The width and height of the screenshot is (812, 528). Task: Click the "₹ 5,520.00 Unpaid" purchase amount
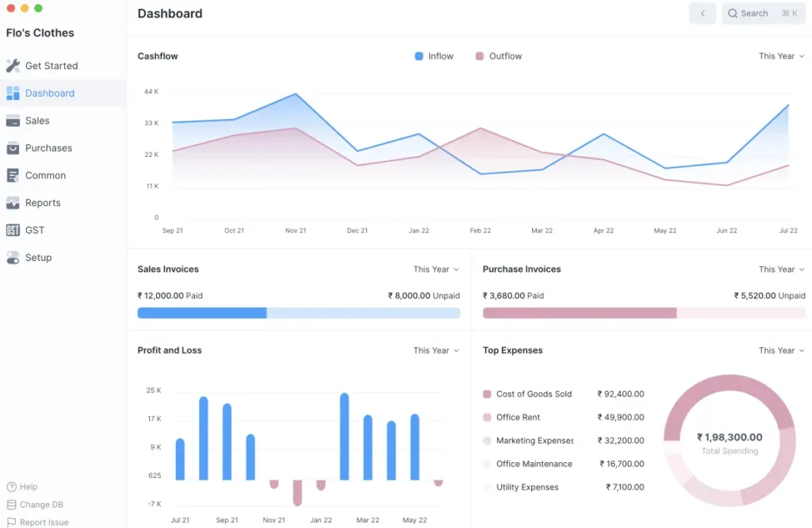(769, 296)
